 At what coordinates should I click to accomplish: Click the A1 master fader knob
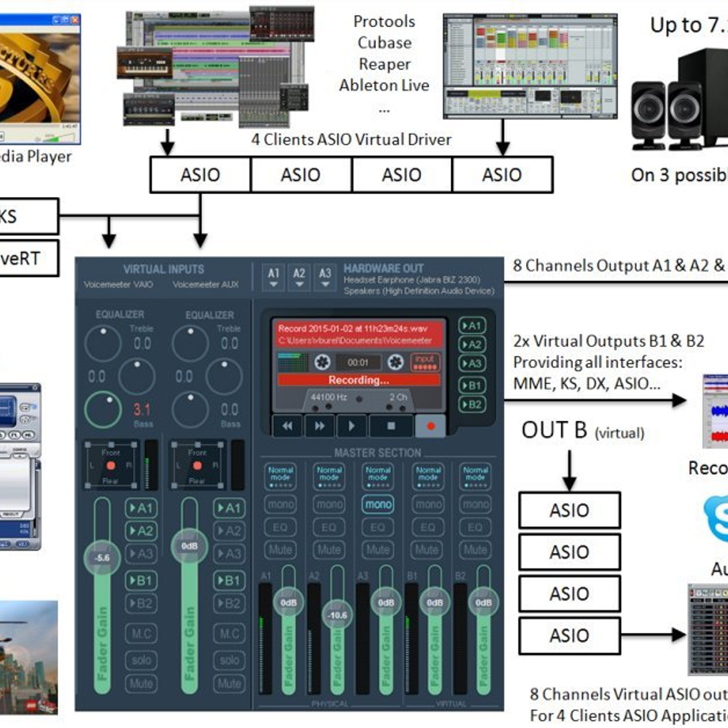coord(288,602)
